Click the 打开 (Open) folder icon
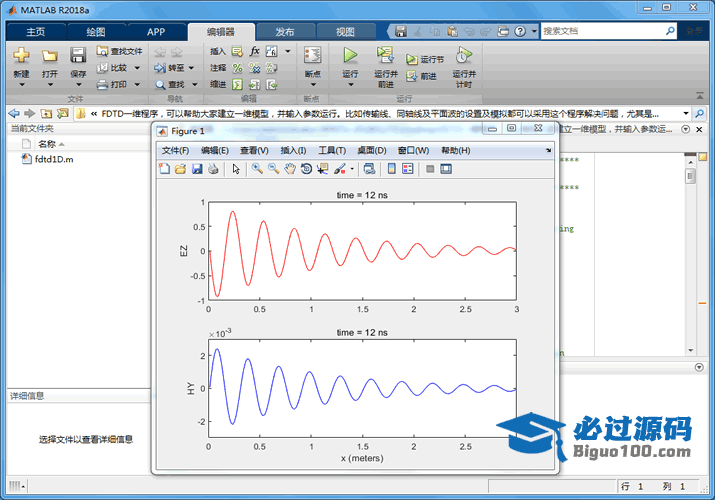The width and height of the screenshot is (715, 500). (x=50, y=56)
